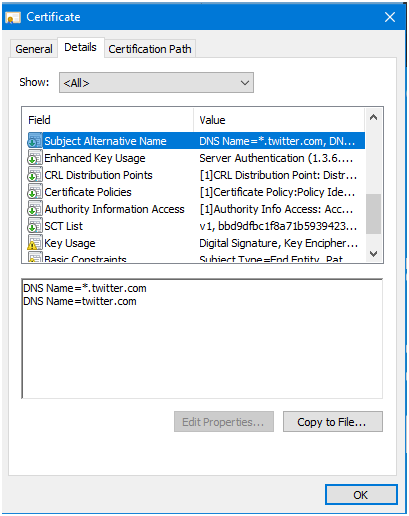Viewport: 409px width, 516px height.
Task: Click the Subject Alternative Name extension icon
Action: click(x=35, y=140)
